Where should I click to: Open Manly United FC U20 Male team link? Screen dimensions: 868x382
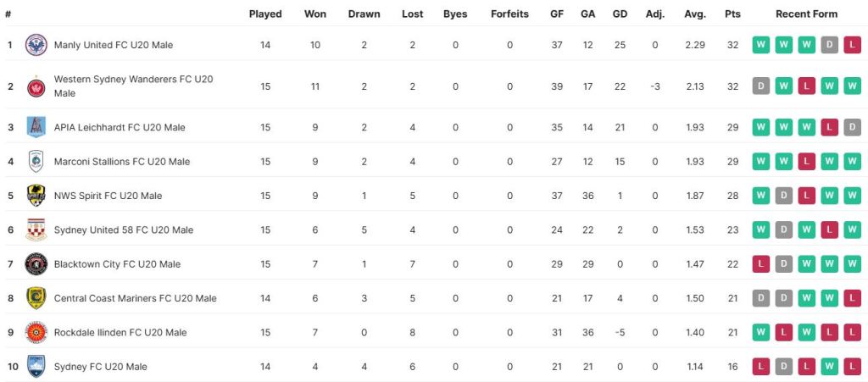(x=113, y=45)
